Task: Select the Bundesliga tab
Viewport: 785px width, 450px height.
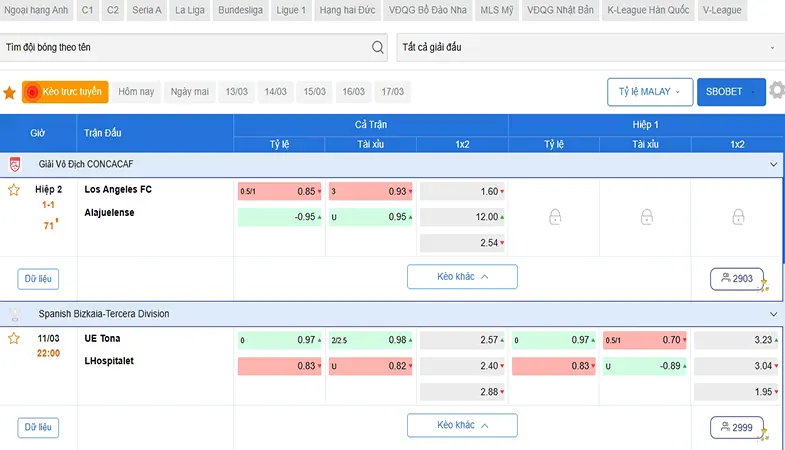Action: [x=240, y=10]
